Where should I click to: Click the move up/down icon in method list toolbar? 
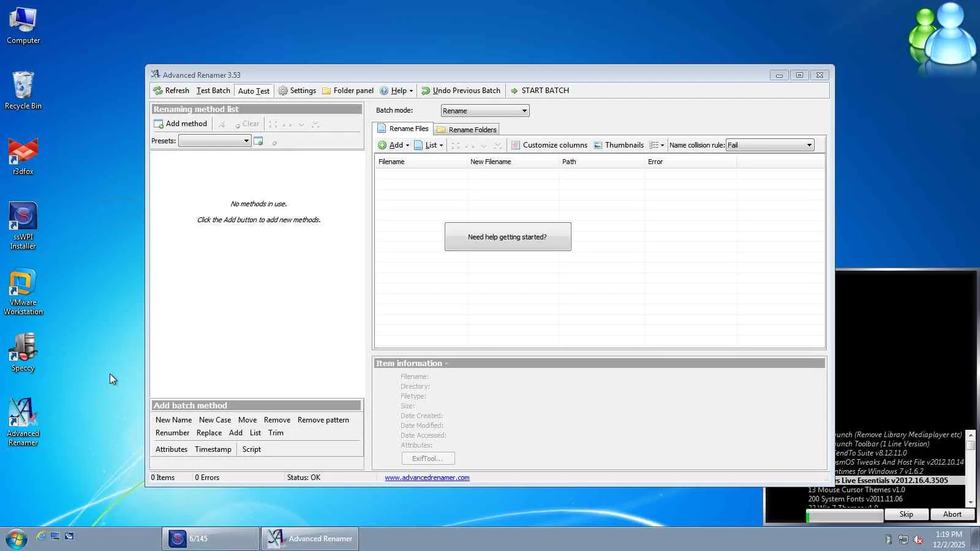[287, 124]
